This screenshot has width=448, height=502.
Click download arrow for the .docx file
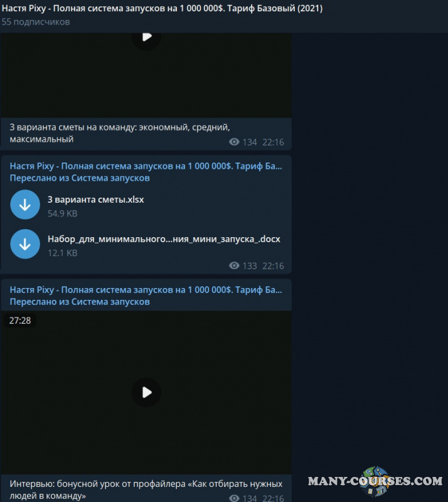[x=25, y=244]
